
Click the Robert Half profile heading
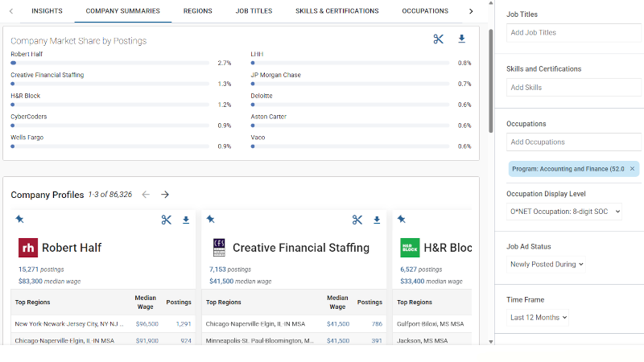point(72,248)
